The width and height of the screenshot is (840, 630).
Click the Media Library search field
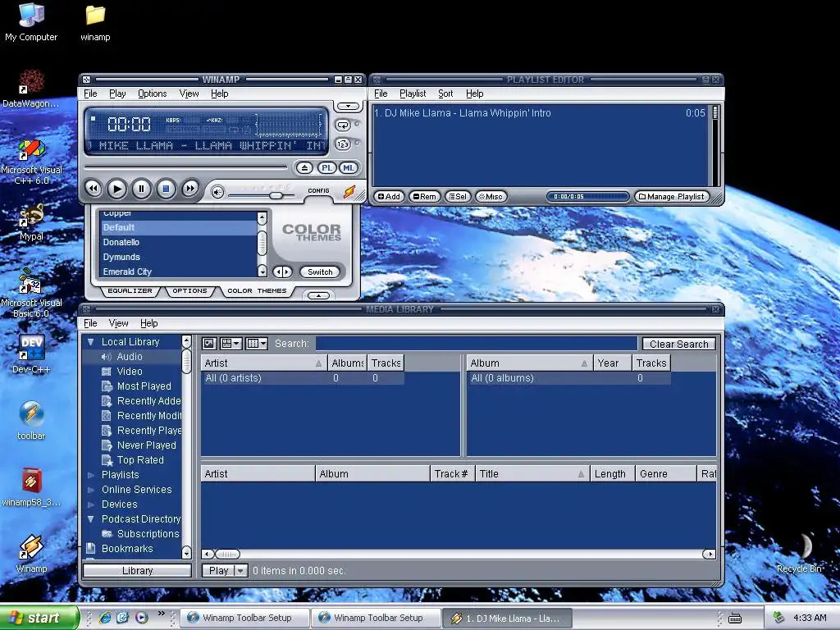[x=477, y=344]
